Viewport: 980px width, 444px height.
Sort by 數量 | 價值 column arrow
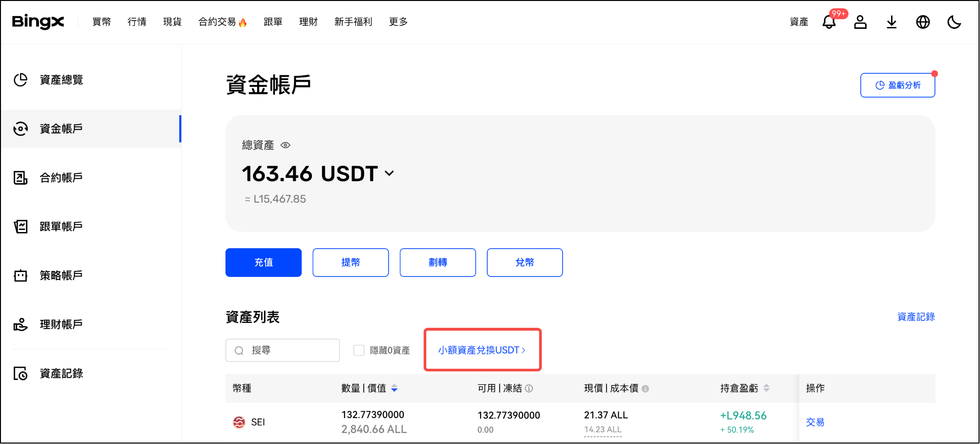pos(394,388)
